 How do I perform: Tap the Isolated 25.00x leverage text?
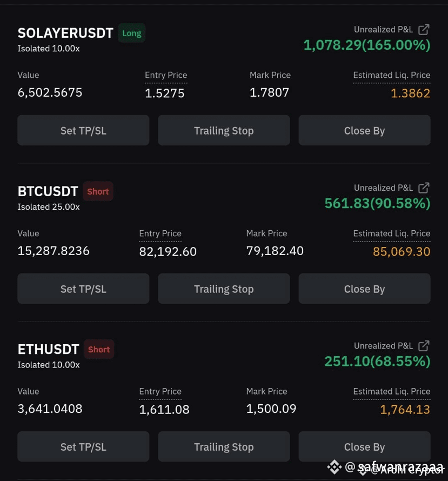pyautogui.click(x=49, y=207)
